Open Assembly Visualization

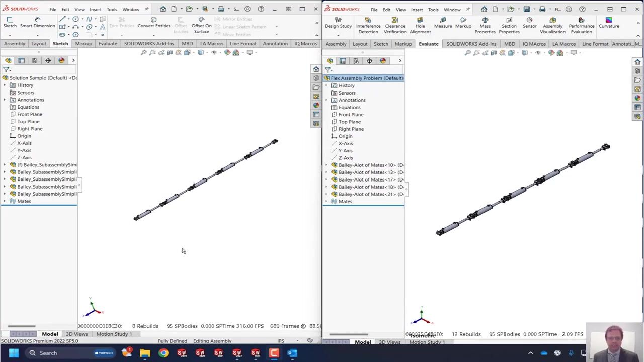click(x=552, y=26)
